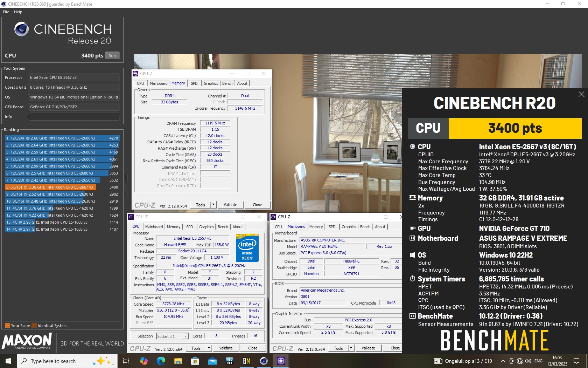Open Copilot from the taskbar
588x368 pixels.
[x=143, y=361]
